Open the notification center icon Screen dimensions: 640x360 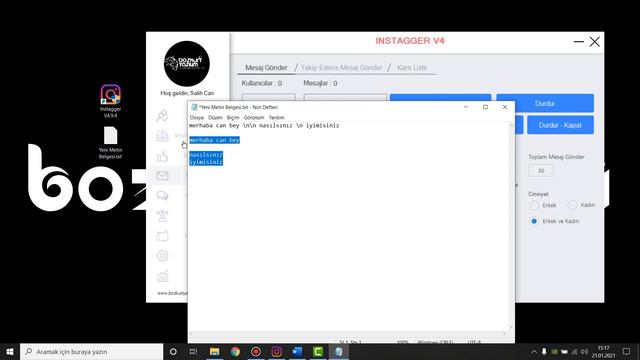point(627,351)
